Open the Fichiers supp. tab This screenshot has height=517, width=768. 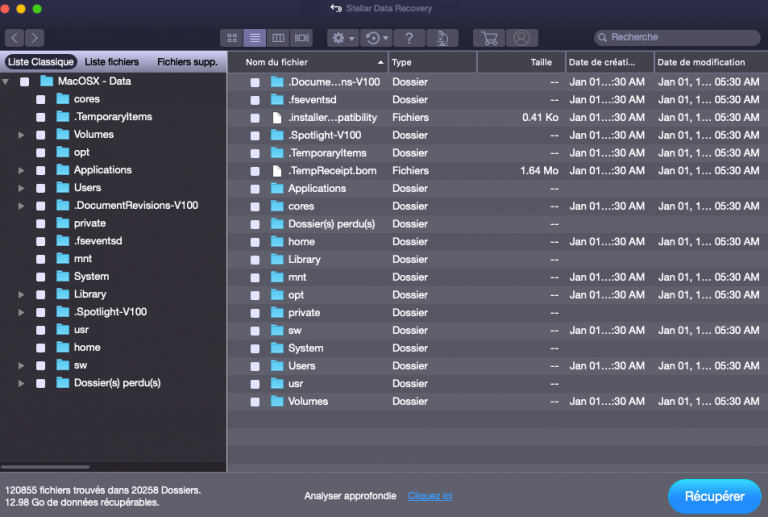(187, 62)
